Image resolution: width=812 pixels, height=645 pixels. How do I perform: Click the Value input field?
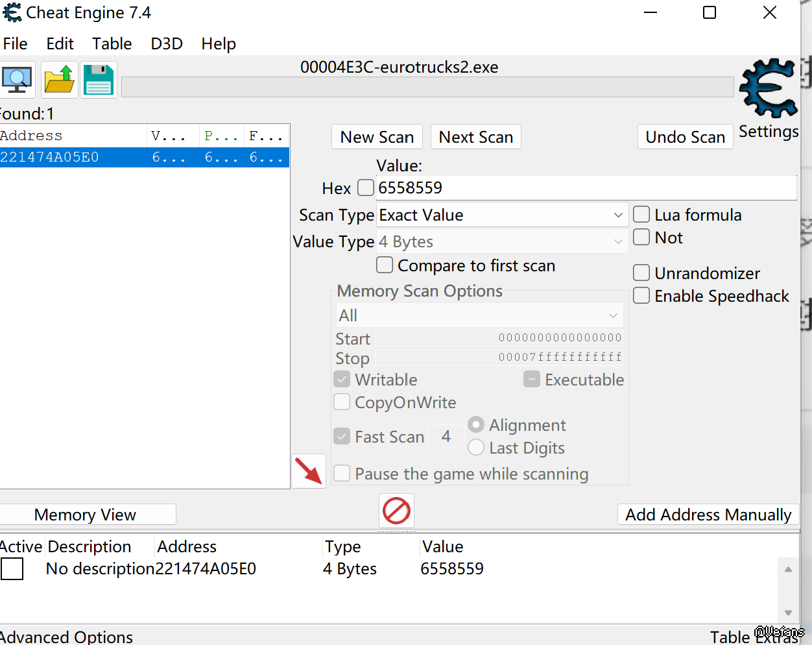tap(586, 188)
